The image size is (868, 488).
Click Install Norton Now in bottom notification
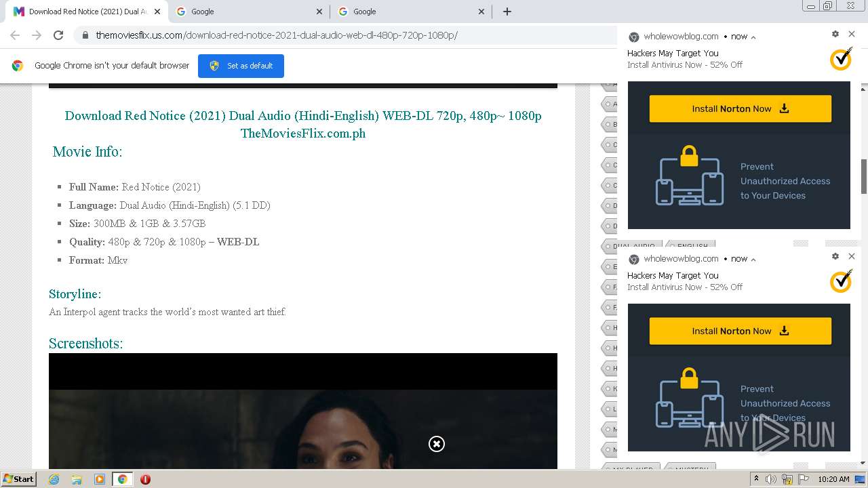point(741,331)
